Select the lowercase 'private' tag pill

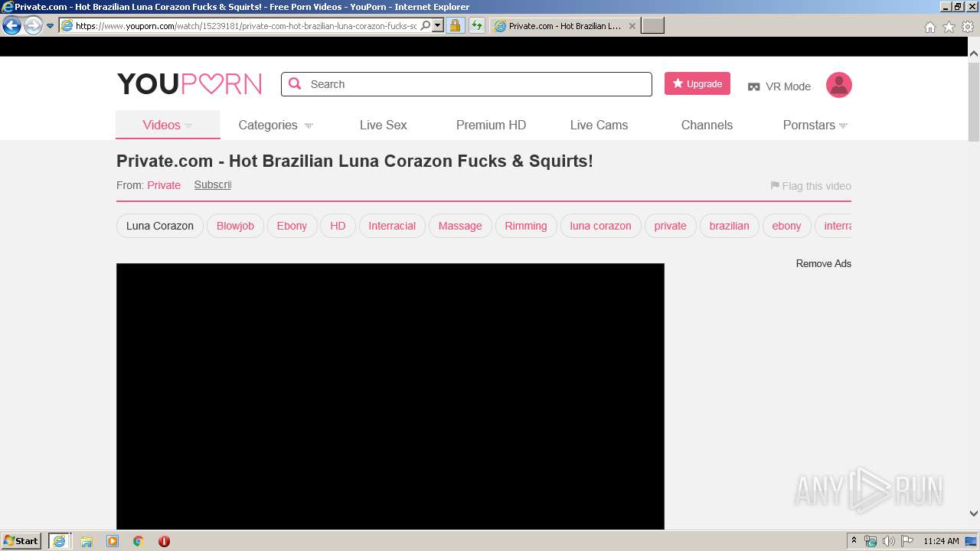click(x=670, y=226)
